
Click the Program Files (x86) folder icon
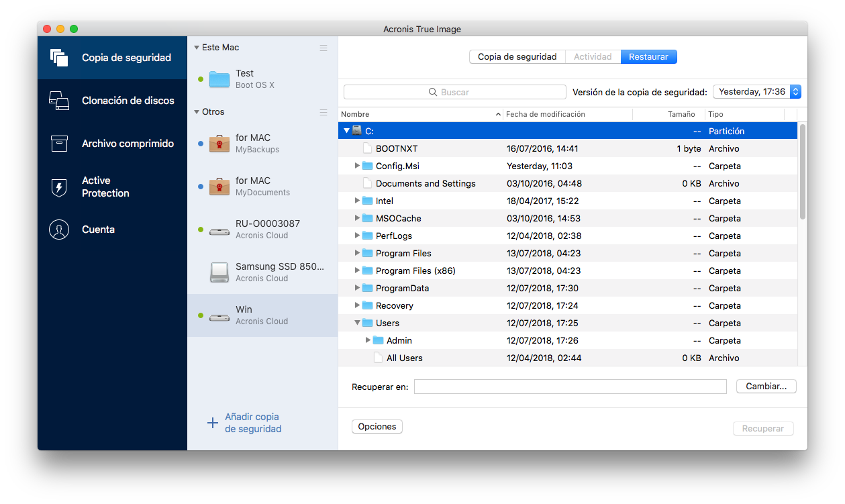pyautogui.click(x=367, y=270)
